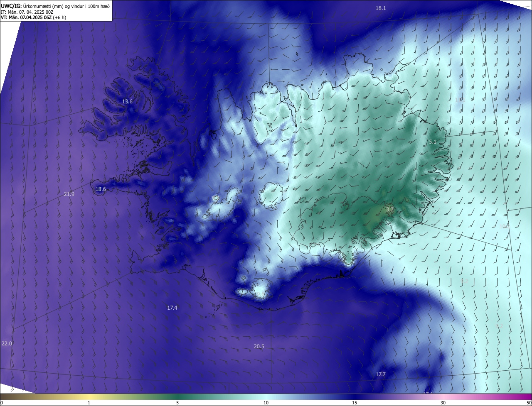532x406 pixels.
Task: Click the 0 tick on the color scale
Action: [2, 403]
